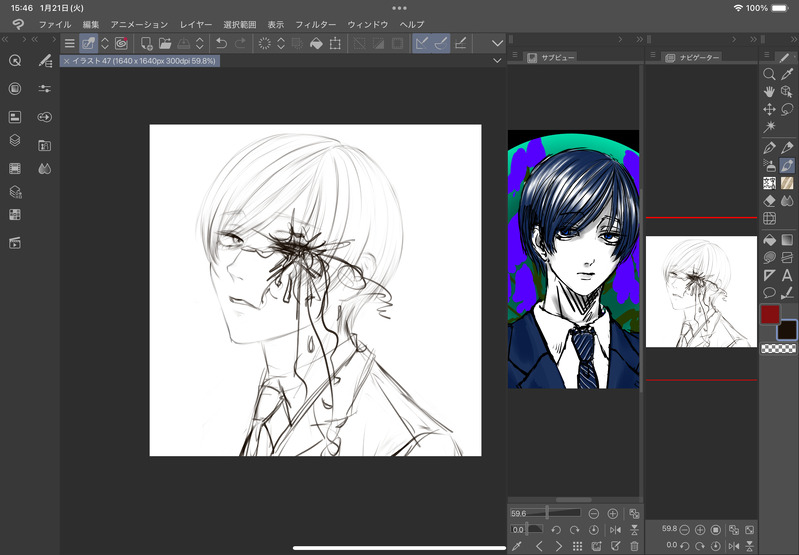Delete image with Sub View trash icon
The width and height of the screenshot is (799, 555).
634,546
